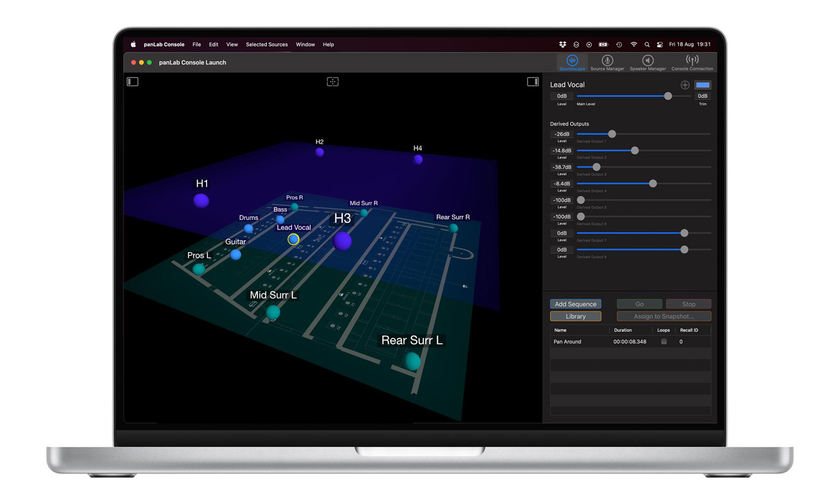Click the Go button
Screen dimensions: 840x504
(x=640, y=304)
